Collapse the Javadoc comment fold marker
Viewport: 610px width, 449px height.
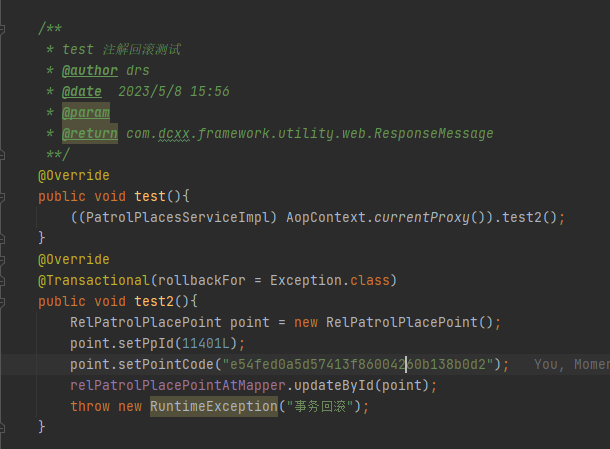pos(2,29)
